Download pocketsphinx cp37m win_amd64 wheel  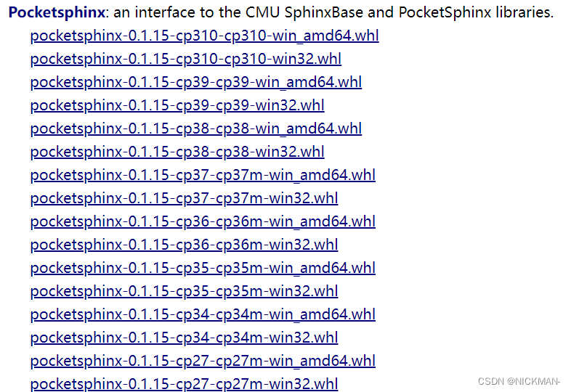(x=203, y=176)
